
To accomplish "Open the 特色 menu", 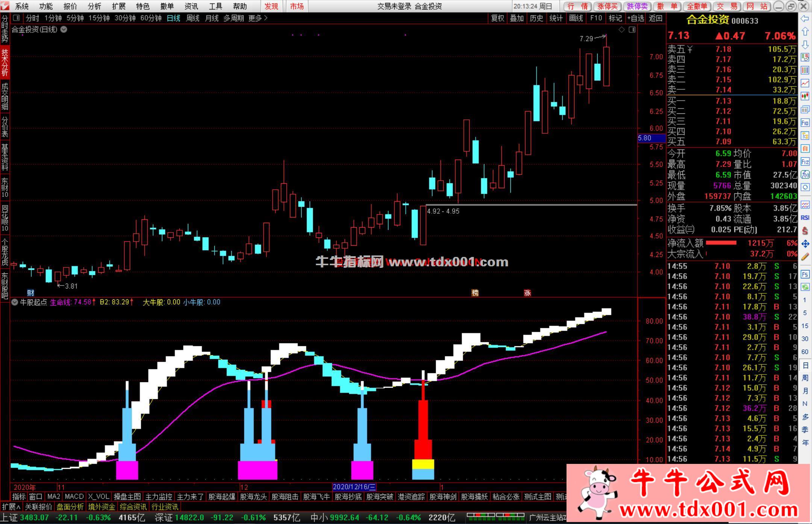I will (x=143, y=6).
